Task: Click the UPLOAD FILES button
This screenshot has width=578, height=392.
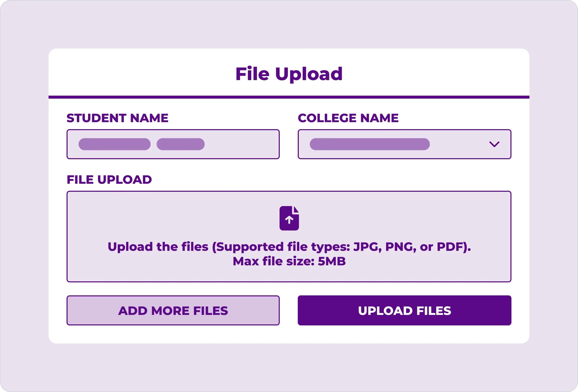Action: [404, 310]
